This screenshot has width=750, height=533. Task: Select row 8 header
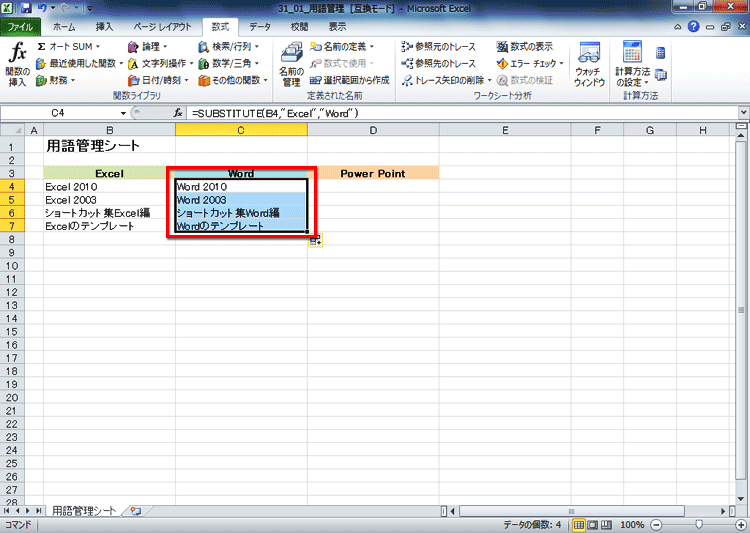12,239
